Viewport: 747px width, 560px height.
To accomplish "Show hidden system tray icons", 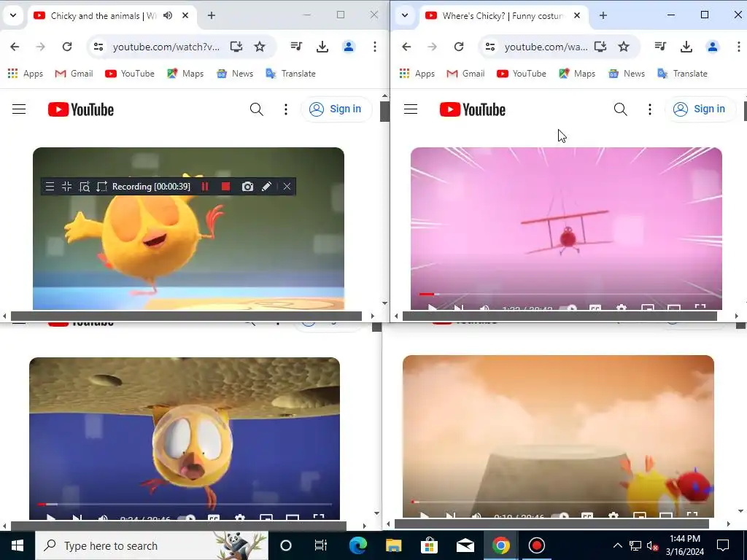I will [x=617, y=545].
